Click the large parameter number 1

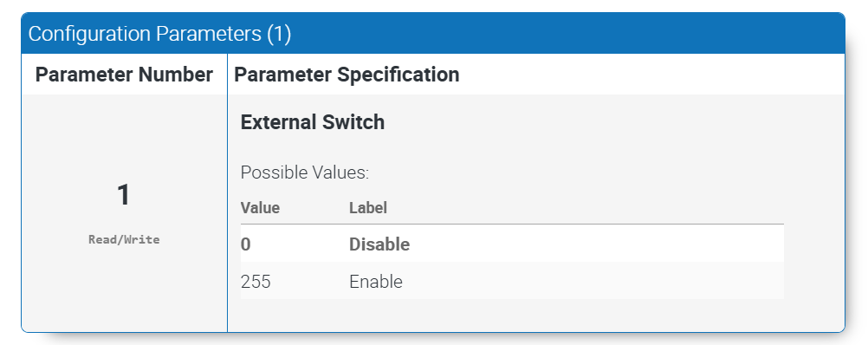click(124, 196)
